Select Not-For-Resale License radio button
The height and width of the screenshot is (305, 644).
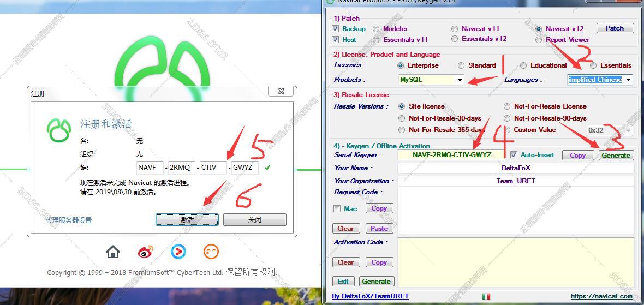tap(507, 106)
